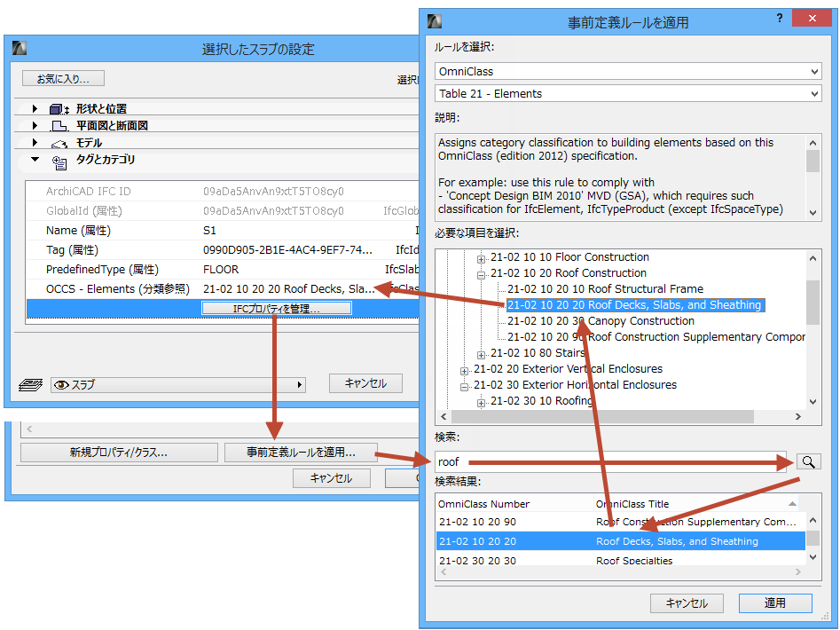Click the 形状と位置 panel icon

[59, 109]
